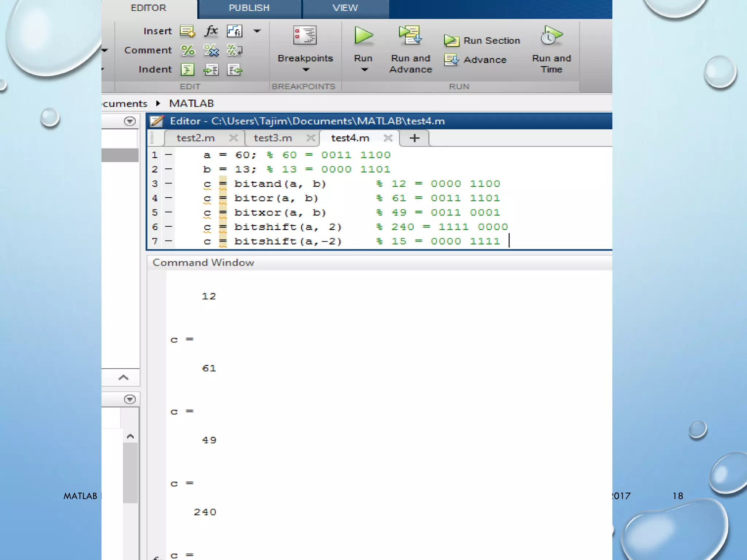Click output value 61 in Command Window

tap(209, 368)
